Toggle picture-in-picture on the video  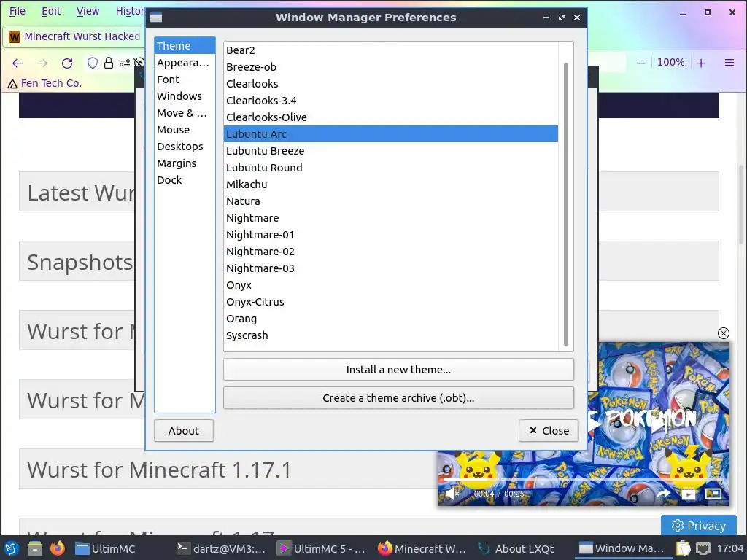point(713,494)
